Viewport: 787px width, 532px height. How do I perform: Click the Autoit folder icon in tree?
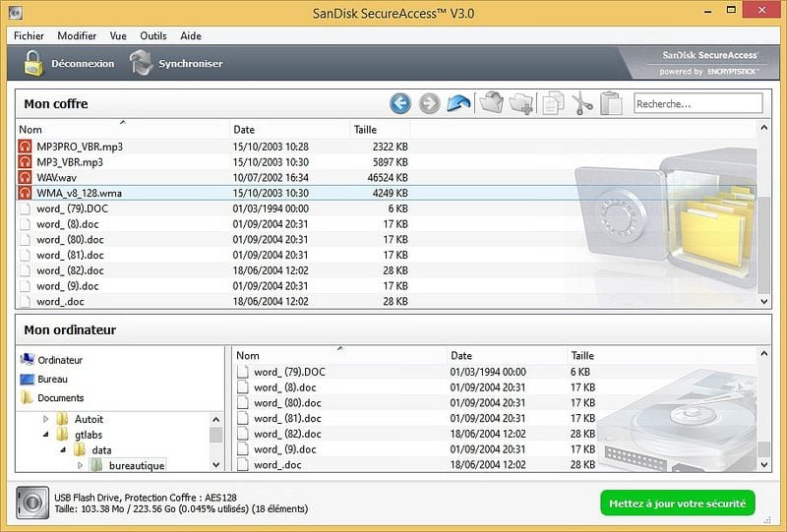coord(62,419)
